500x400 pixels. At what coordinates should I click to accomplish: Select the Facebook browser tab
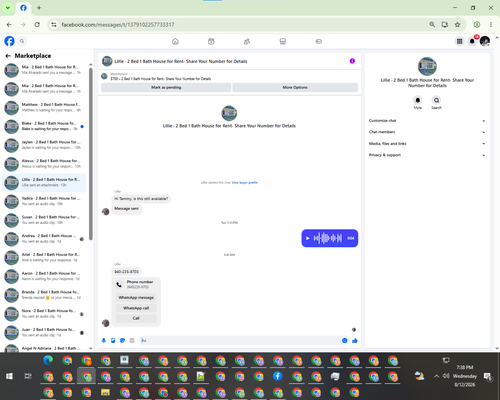pyautogui.click(x=23, y=8)
